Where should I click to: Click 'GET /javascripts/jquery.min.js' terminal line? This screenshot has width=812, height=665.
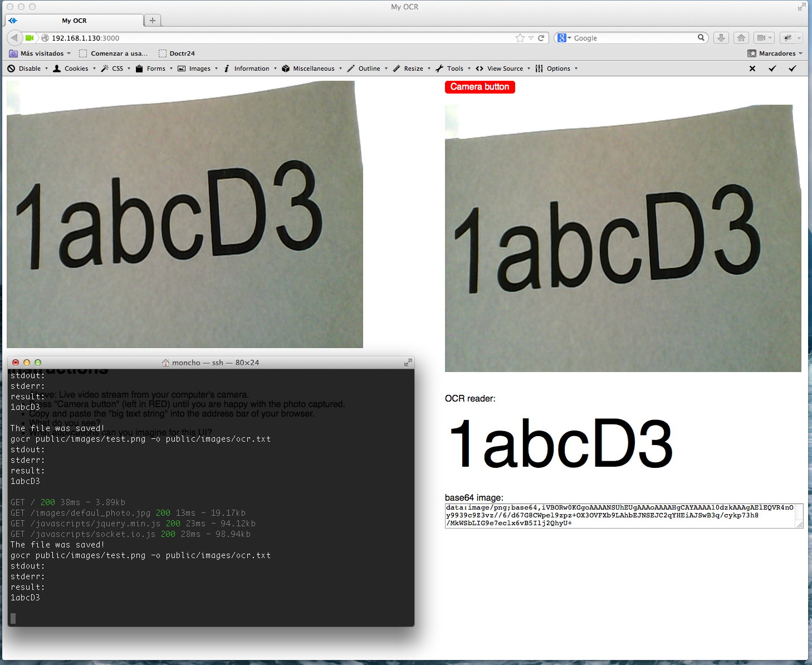pyautogui.click(x=133, y=524)
